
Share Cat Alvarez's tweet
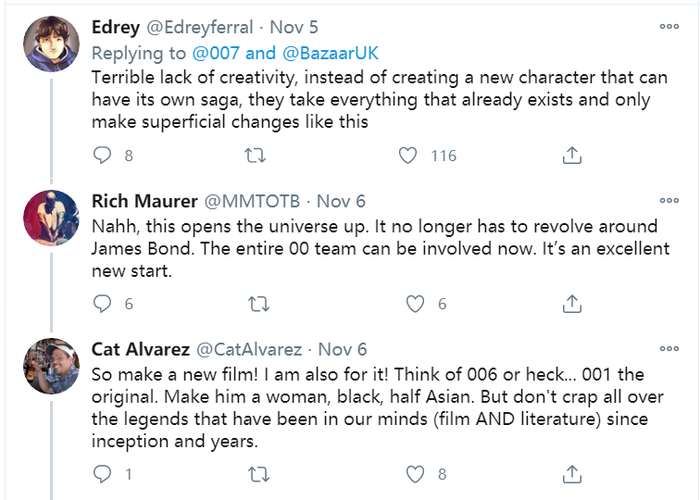572,473
